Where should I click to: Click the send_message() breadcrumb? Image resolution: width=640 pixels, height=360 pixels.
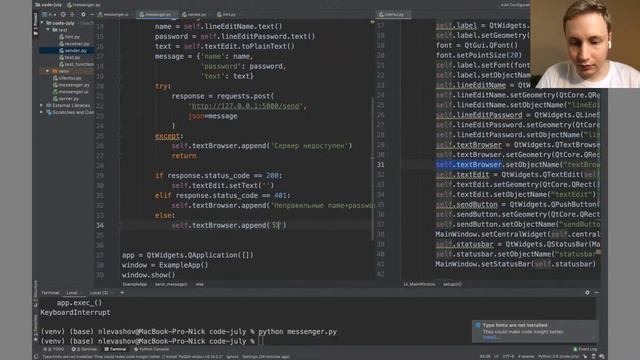[x=171, y=284]
